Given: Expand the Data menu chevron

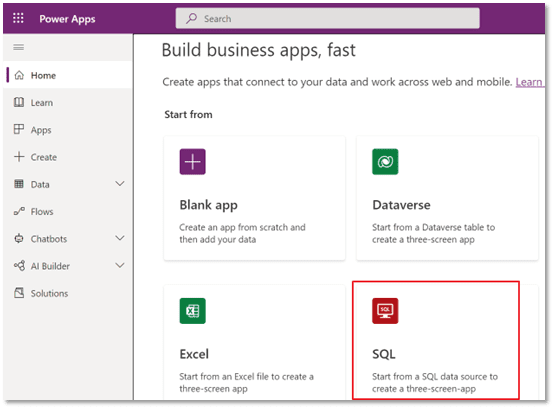Looking at the screenshot, I should coord(120,184).
